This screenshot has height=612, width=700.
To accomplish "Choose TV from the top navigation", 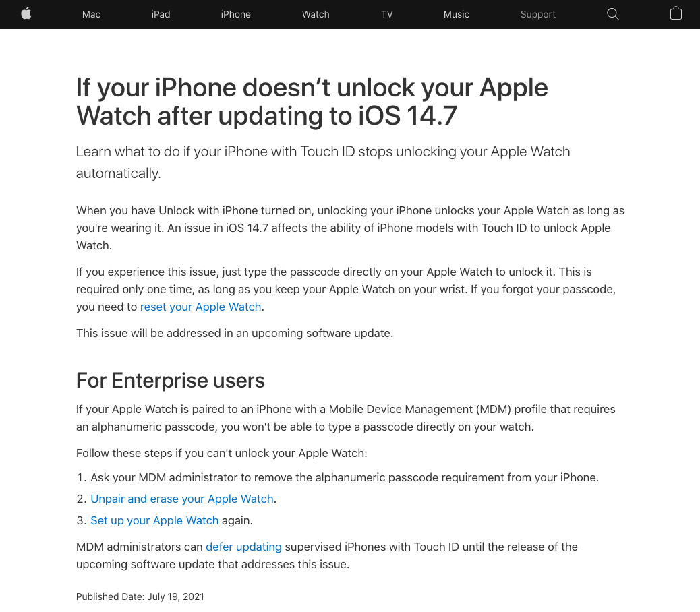I will coord(387,14).
